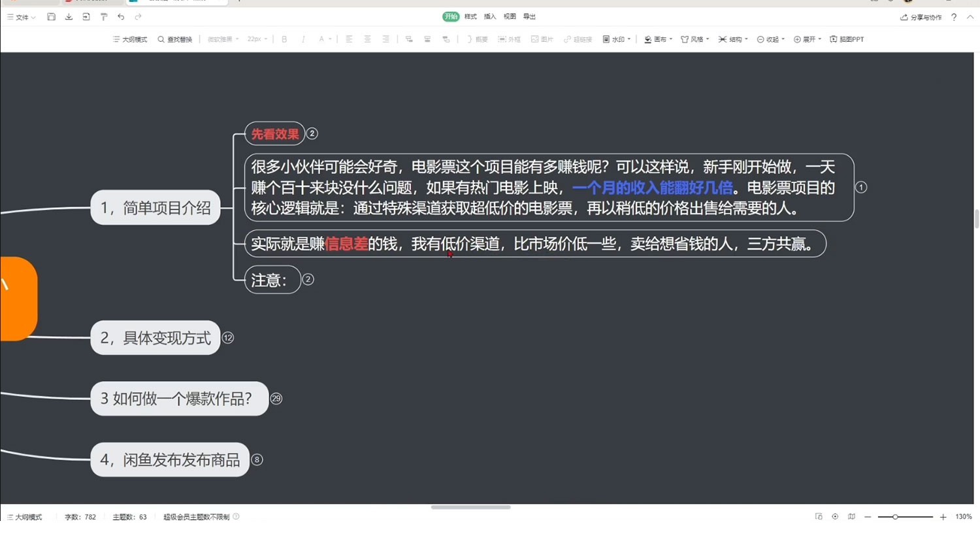Select the 注意： topic node
Screen dimensions: 980x536
272,280
